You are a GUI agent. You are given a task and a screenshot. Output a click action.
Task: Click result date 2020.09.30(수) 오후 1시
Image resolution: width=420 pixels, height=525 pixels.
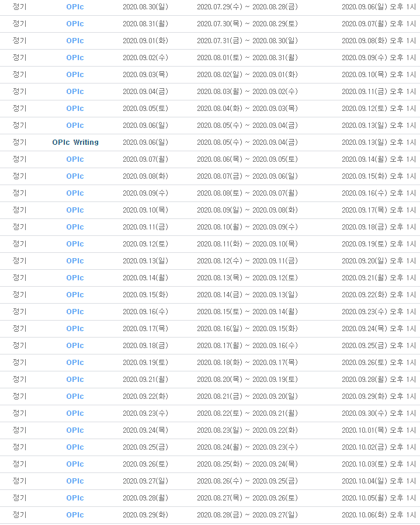379,413
